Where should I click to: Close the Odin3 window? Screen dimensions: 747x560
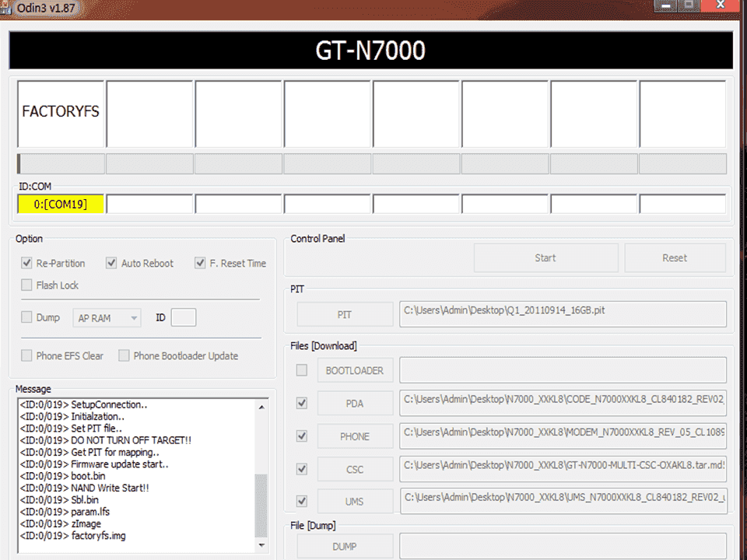(x=721, y=5)
